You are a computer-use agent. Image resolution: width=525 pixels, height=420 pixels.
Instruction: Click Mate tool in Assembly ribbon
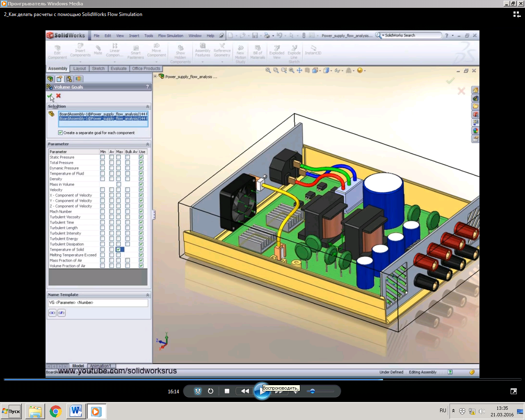[x=98, y=50]
